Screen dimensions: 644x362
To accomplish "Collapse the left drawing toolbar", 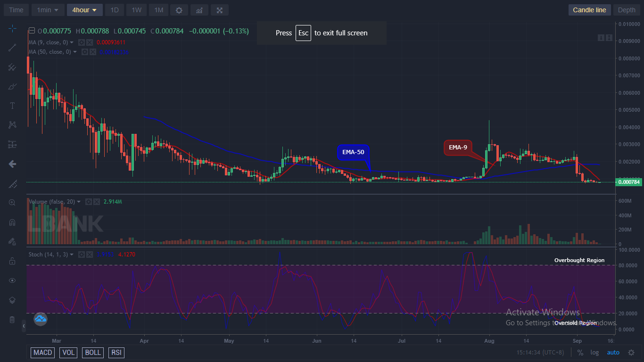I will [24, 326].
